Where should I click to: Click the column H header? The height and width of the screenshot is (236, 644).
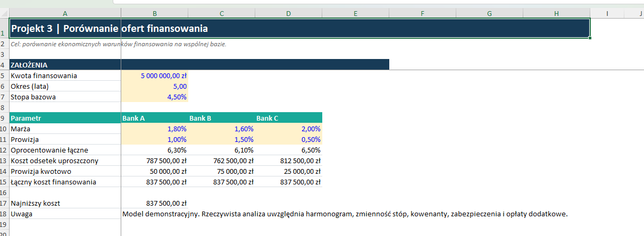click(556, 14)
